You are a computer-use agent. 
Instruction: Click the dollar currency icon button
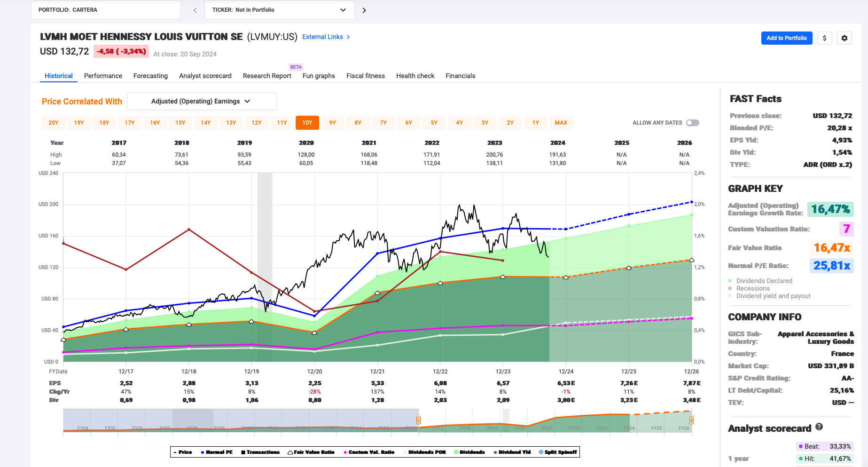[x=825, y=38]
